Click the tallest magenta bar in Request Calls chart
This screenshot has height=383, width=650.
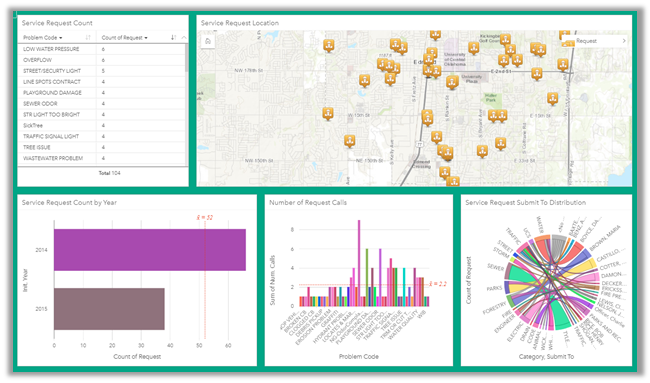click(359, 263)
